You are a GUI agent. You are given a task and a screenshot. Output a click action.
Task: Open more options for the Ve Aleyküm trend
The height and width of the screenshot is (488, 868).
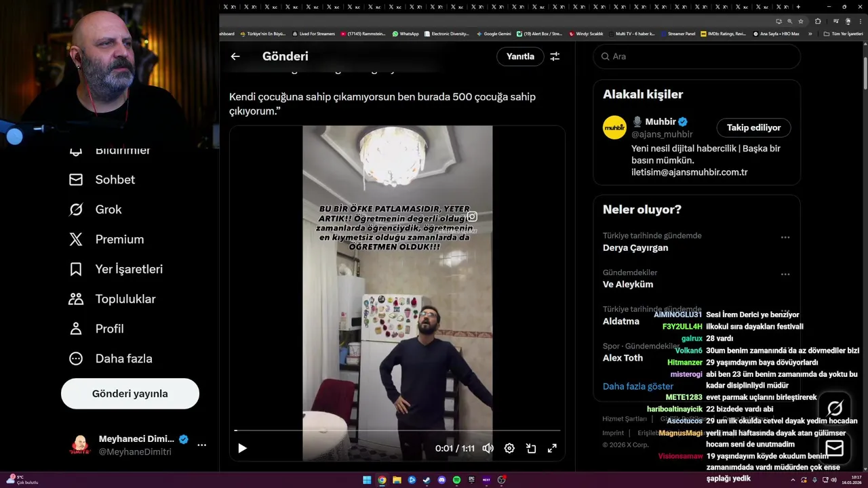tap(785, 274)
